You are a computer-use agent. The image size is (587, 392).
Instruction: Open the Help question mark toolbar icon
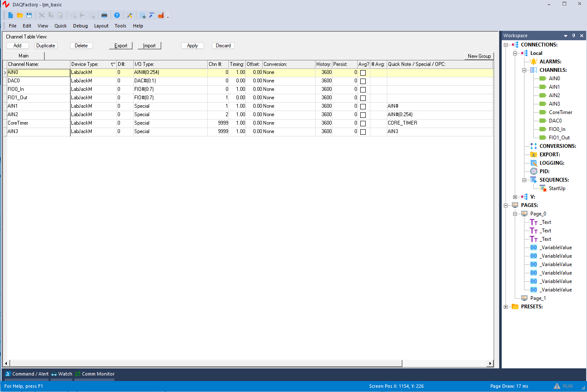117,15
